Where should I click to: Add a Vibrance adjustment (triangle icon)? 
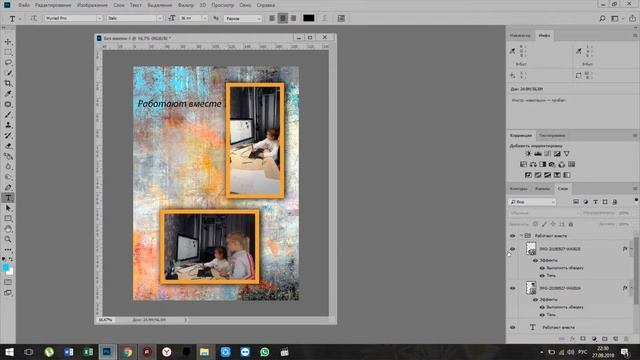567,154
